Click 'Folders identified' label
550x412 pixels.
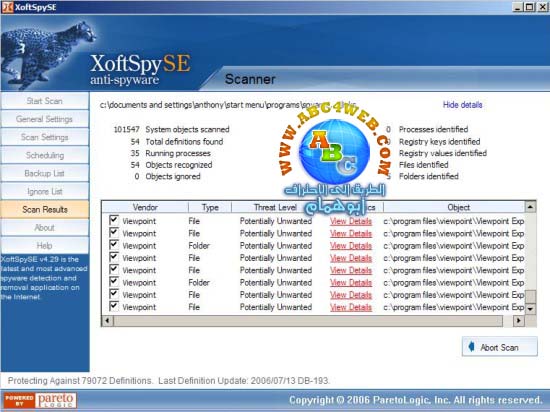(x=429, y=176)
